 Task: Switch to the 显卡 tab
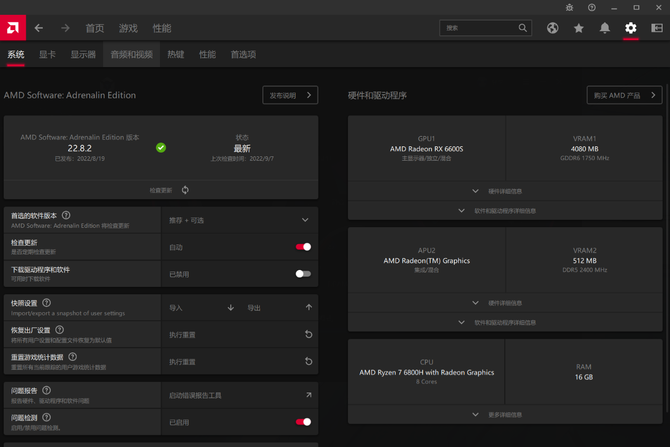[x=47, y=54]
